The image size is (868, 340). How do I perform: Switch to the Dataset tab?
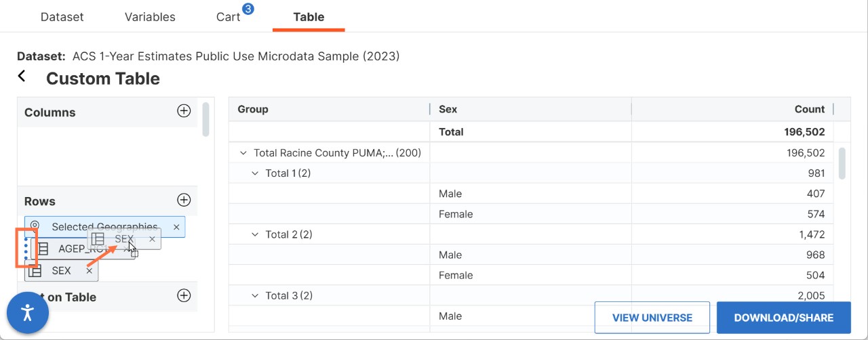62,17
